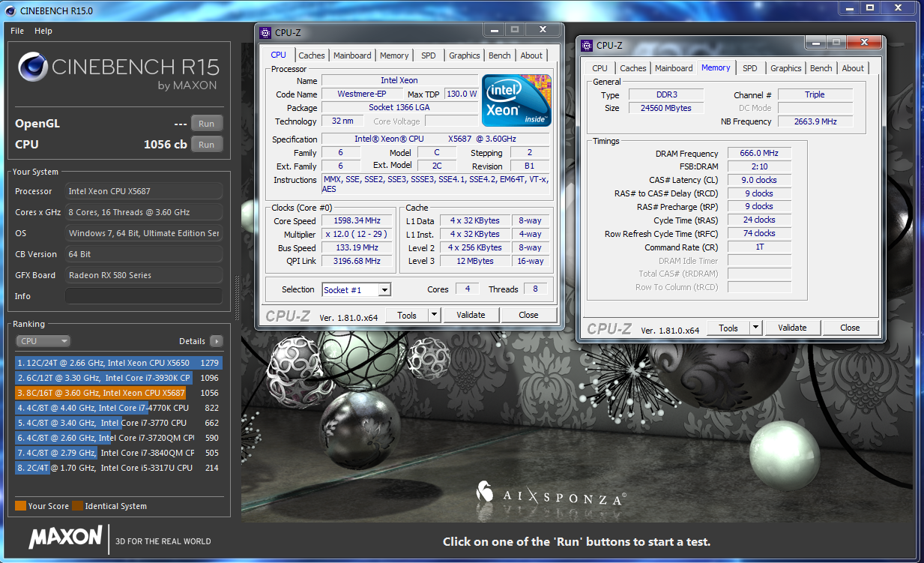Click the NB Frequency value 2663.9 MHz
Screen dimensions: 924x563
(x=815, y=121)
